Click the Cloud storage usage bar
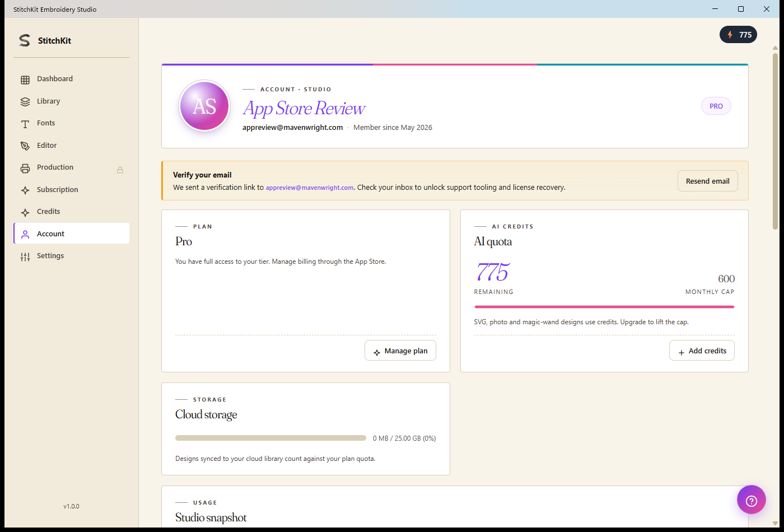 [x=271, y=438]
